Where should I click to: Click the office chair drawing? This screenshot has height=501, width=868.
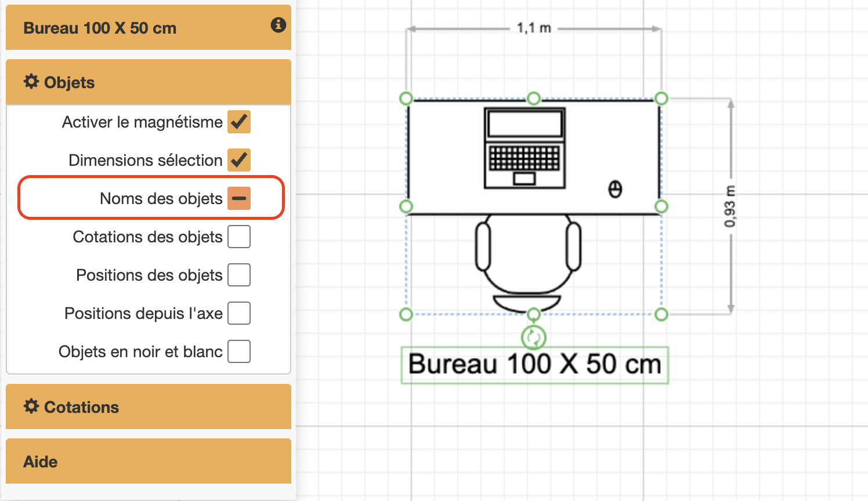(527, 261)
